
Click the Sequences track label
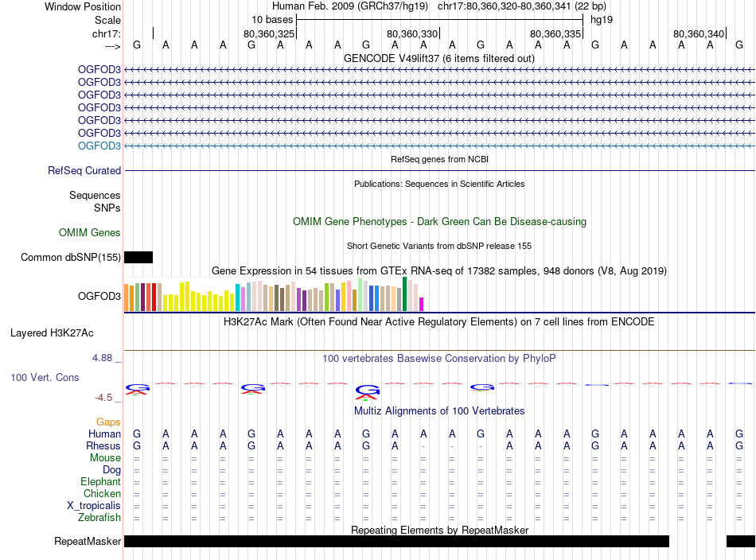tap(95, 195)
